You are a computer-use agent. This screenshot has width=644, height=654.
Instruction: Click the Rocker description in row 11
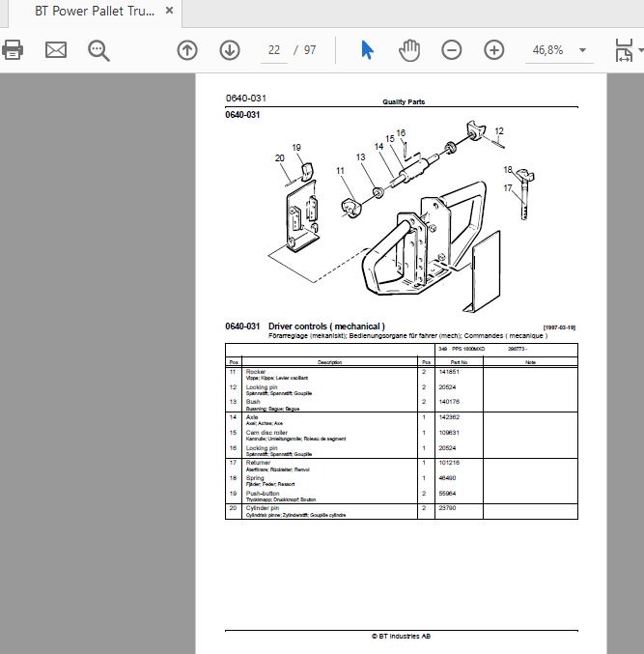tap(256, 372)
